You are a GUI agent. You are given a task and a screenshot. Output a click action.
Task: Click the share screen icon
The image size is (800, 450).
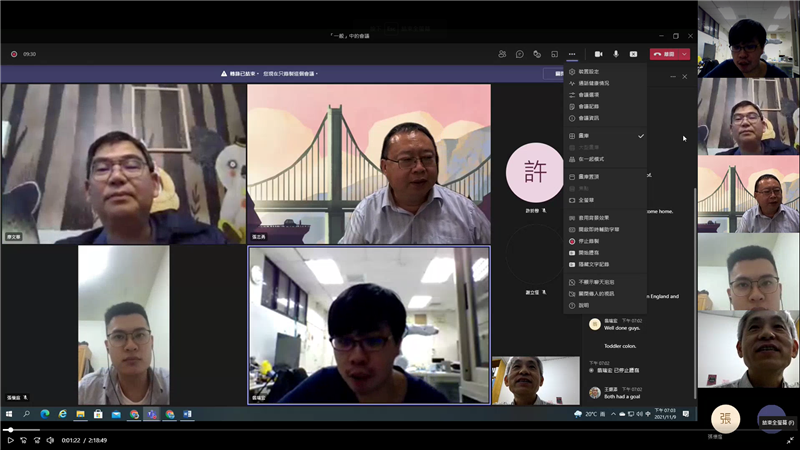click(x=633, y=54)
